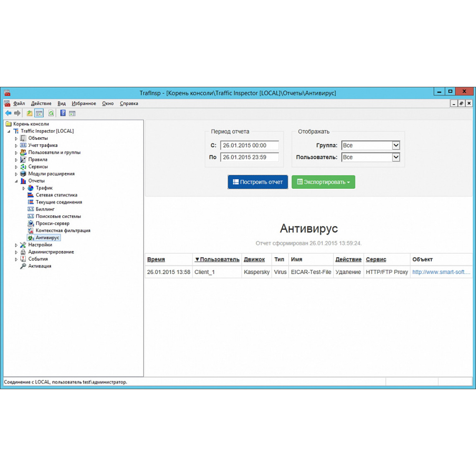
Task: Collapse the Отчеты tree node
Action: (x=16, y=181)
